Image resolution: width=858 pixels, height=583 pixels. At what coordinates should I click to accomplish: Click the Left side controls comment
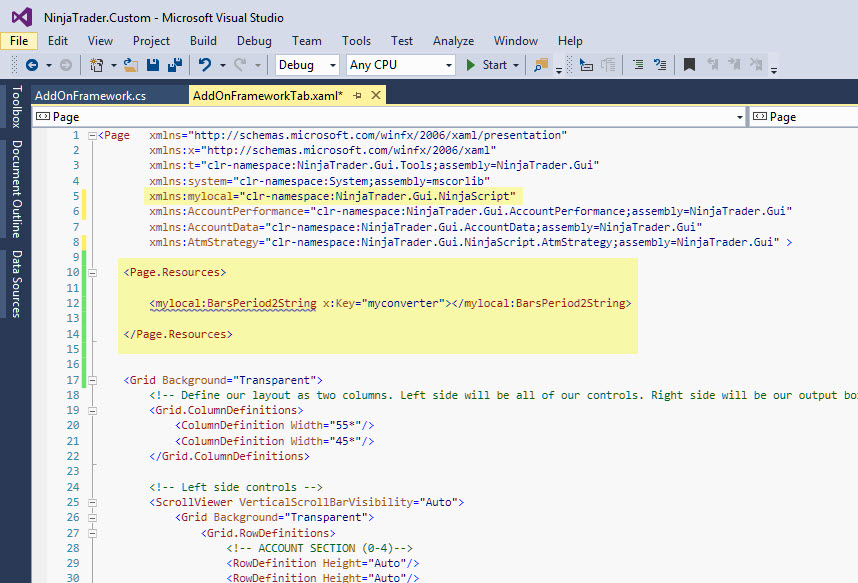coord(236,487)
